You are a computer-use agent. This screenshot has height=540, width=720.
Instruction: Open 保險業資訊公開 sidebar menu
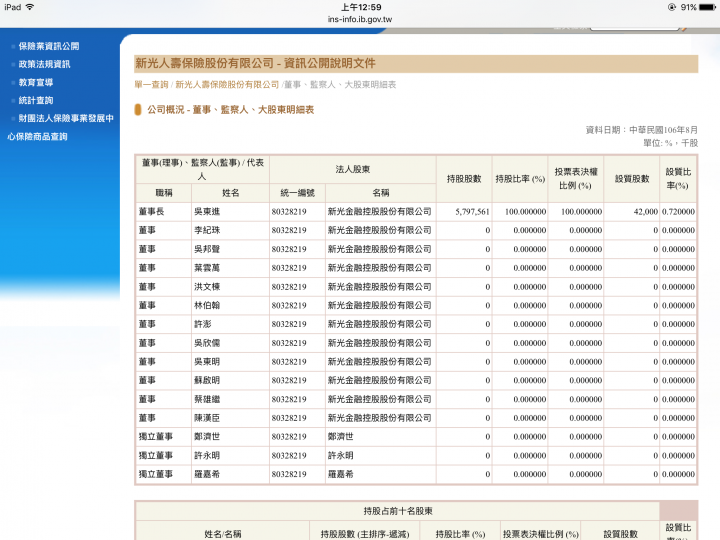point(49,46)
